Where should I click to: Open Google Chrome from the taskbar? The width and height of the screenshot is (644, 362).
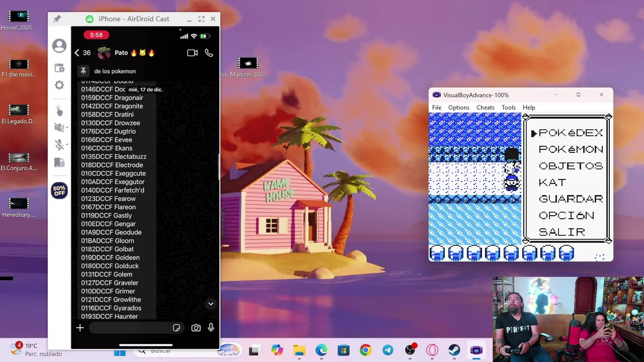(x=366, y=350)
